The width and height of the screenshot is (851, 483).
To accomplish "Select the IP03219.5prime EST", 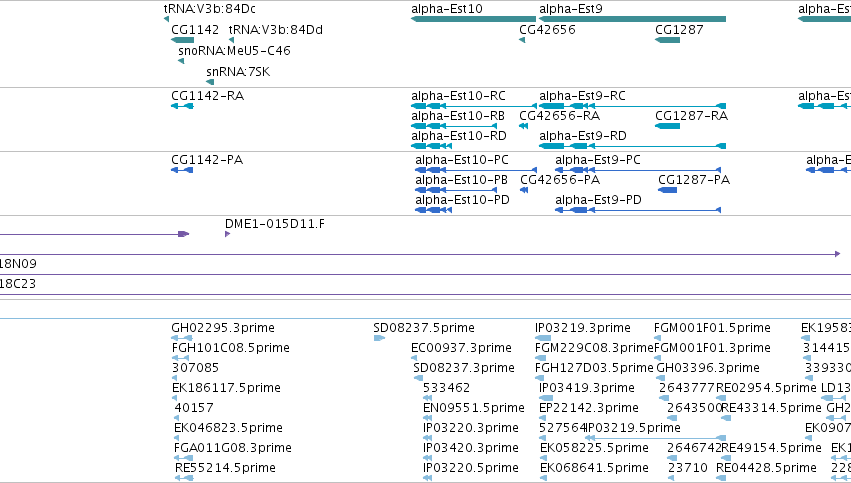I will (633, 428).
